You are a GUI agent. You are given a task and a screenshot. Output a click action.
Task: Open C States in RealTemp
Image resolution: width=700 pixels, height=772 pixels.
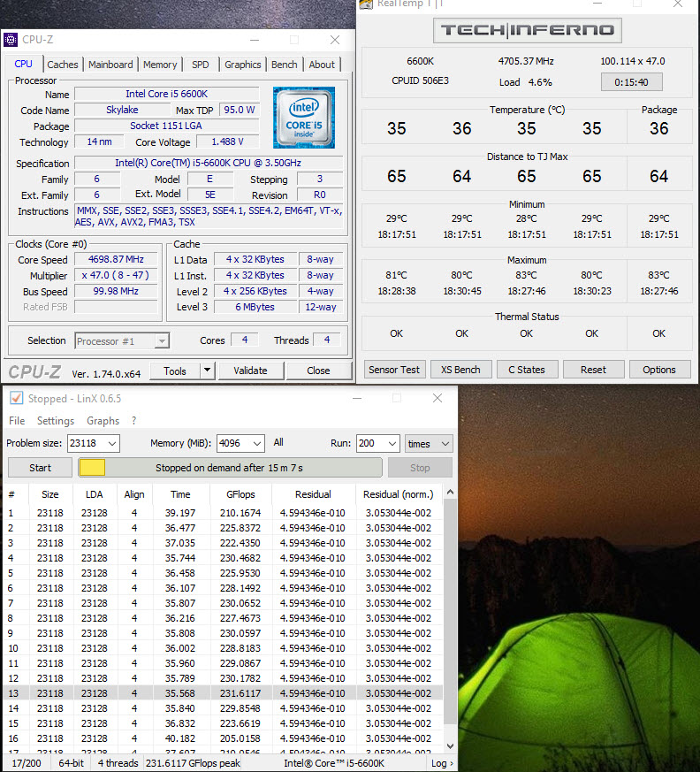527,370
